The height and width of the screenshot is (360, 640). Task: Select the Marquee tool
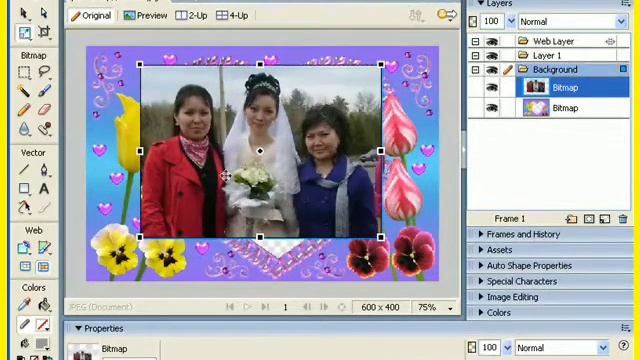click(24, 72)
